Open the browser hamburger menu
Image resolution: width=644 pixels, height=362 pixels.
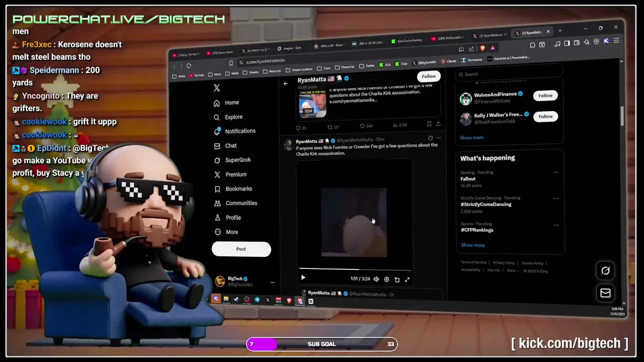tap(616, 41)
